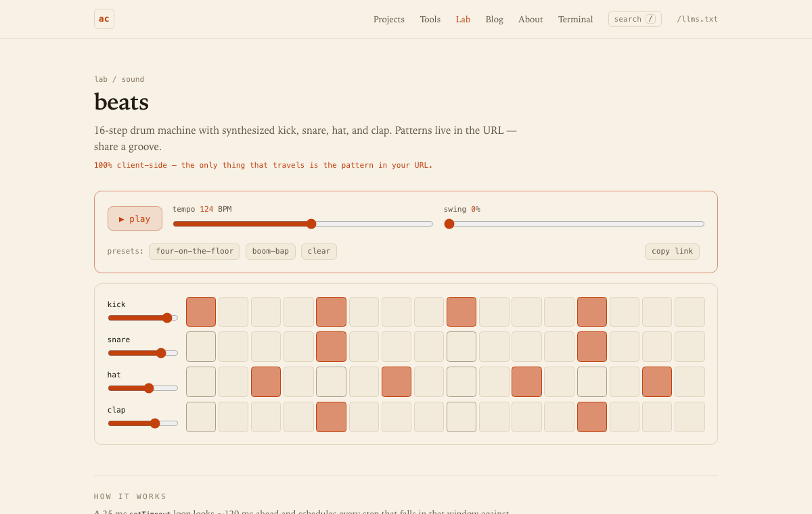The height and width of the screenshot is (514, 812).
Task: Click the ac site logo
Action: pos(104,19)
